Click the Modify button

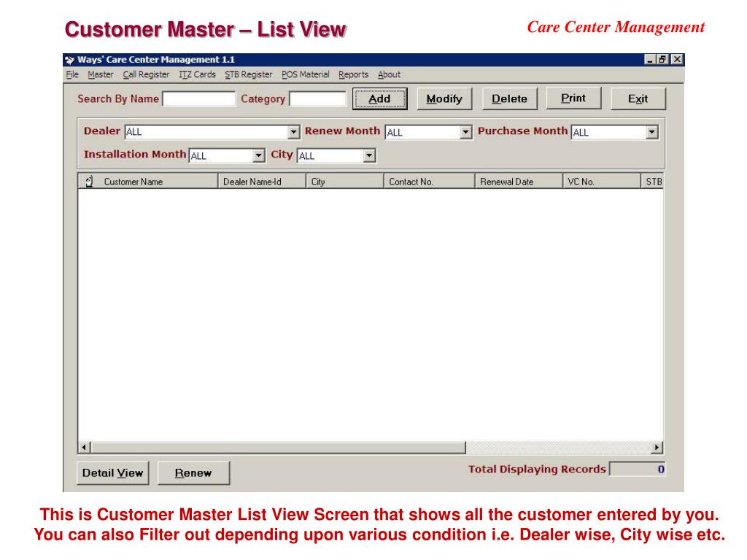[444, 99]
